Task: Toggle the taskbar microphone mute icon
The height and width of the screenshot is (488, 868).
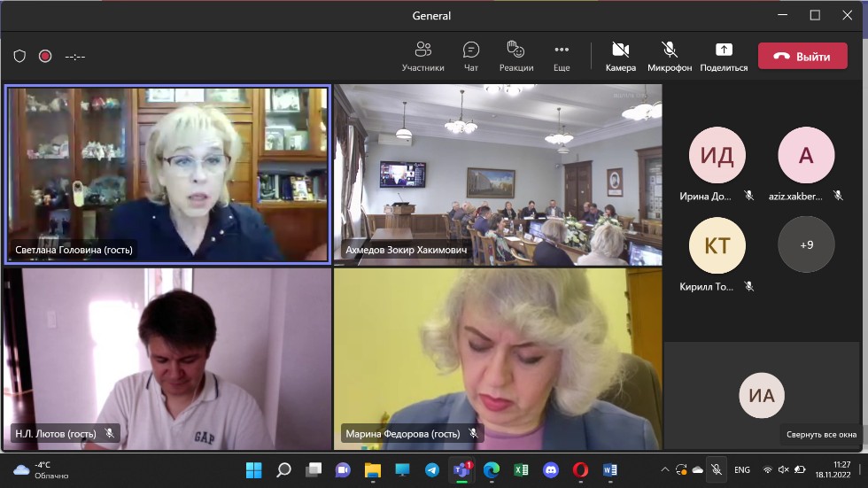Action: point(717,469)
